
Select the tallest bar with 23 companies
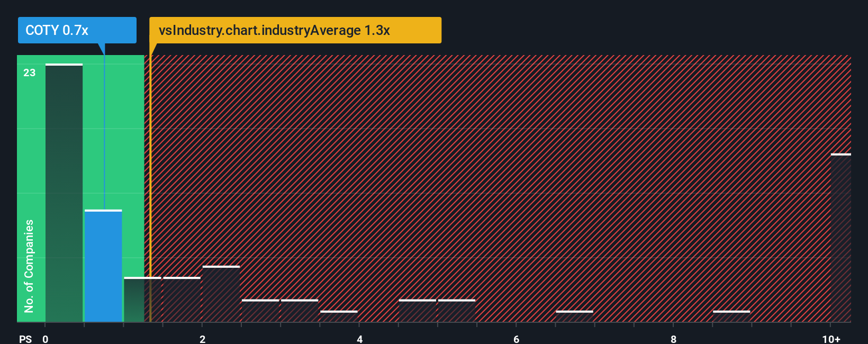(x=64, y=193)
